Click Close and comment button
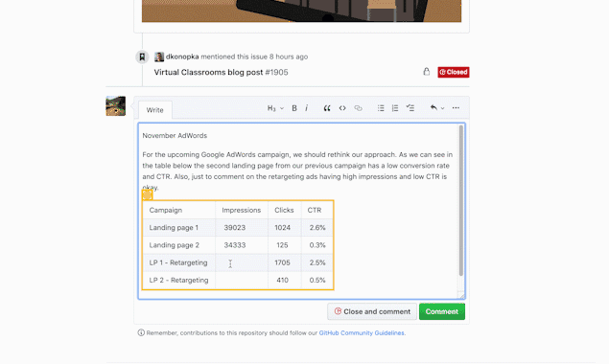 click(x=372, y=311)
